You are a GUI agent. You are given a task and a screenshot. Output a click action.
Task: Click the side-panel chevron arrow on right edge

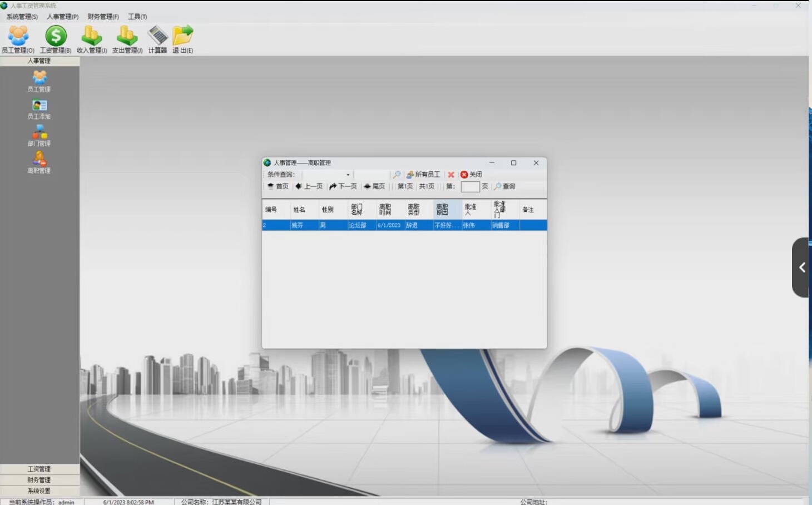click(x=801, y=268)
